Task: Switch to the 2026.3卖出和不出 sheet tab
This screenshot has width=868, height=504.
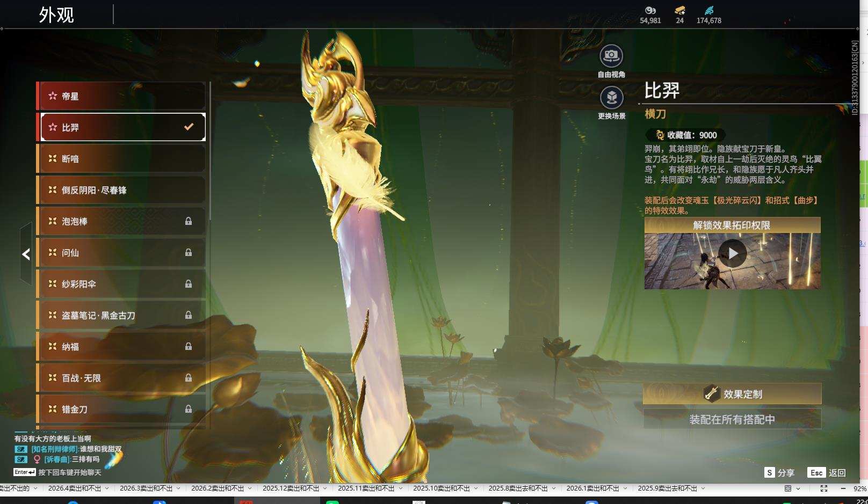Action: tap(146, 488)
